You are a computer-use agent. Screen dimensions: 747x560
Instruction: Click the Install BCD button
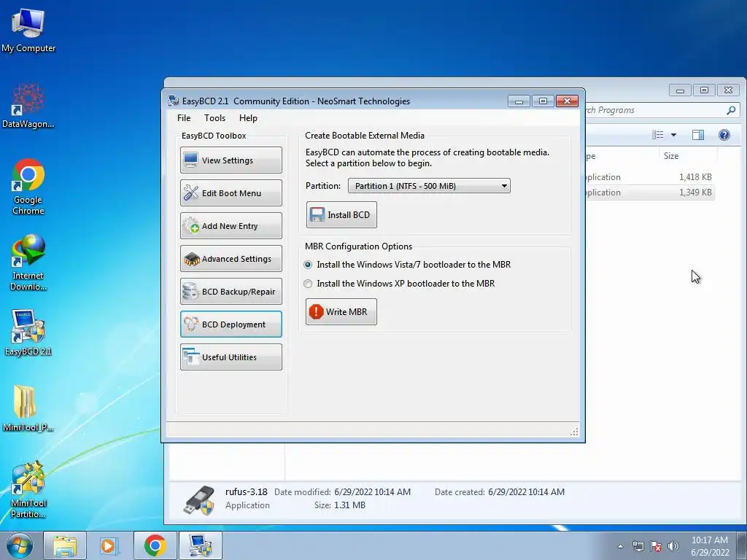pyautogui.click(x=341, y=215)
